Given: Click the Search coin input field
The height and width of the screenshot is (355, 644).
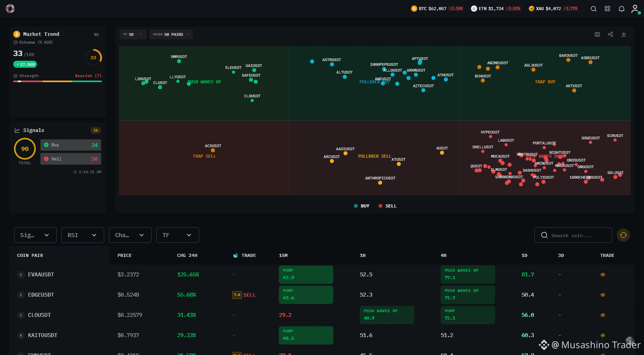Looking at the screenshot, I should tap(573, 235).
